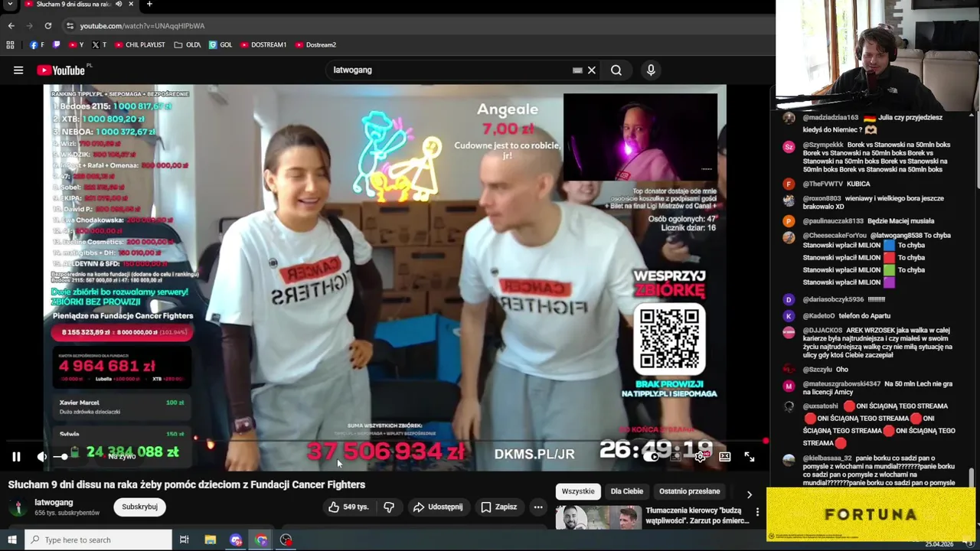
Task: Click the browser back arrow
Action: tap(11, 25)
